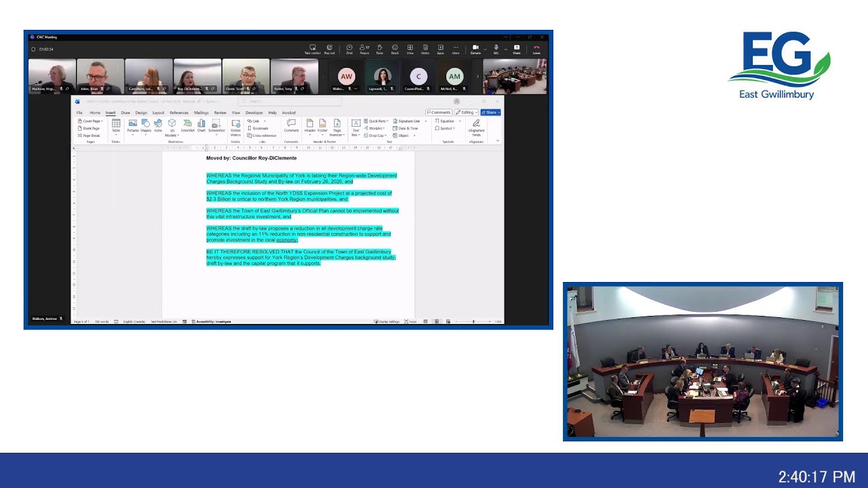Open the Equation menu

tap(447, 121)
